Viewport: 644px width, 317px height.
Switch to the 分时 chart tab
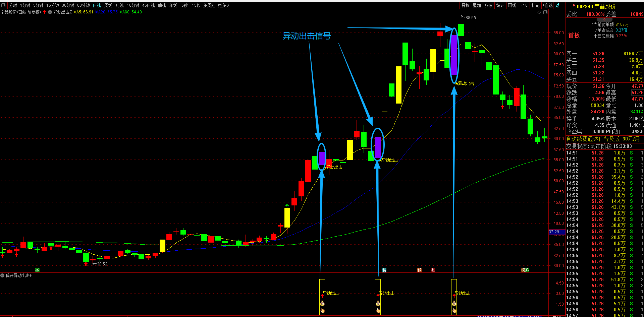click(x=13, y=5)
